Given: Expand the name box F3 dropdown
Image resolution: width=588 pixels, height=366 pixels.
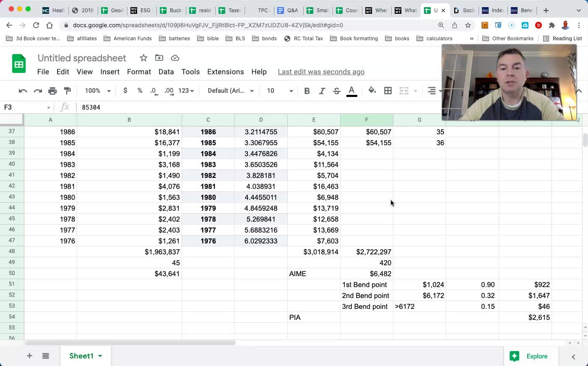Looking at the screenshot, I should tap(49, 108).
